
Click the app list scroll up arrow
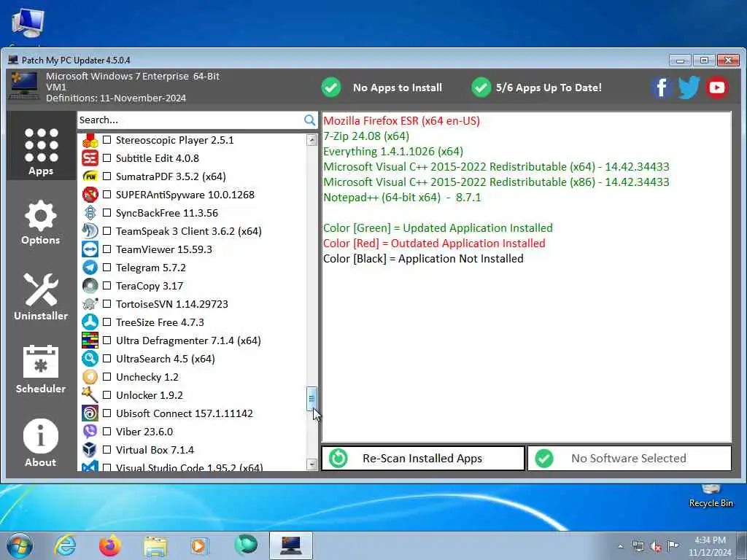pos(312,139)
